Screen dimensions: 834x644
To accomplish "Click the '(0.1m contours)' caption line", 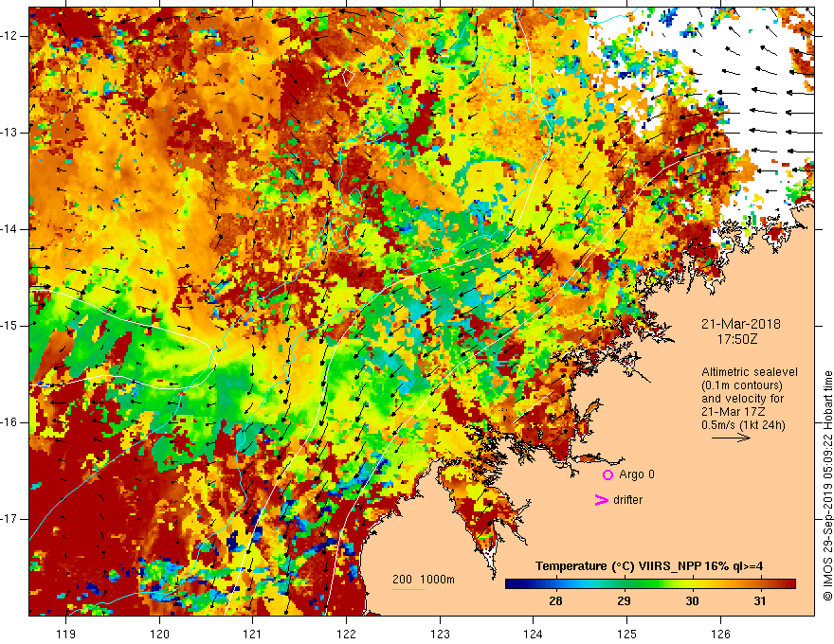I will [x=742, y=385].
